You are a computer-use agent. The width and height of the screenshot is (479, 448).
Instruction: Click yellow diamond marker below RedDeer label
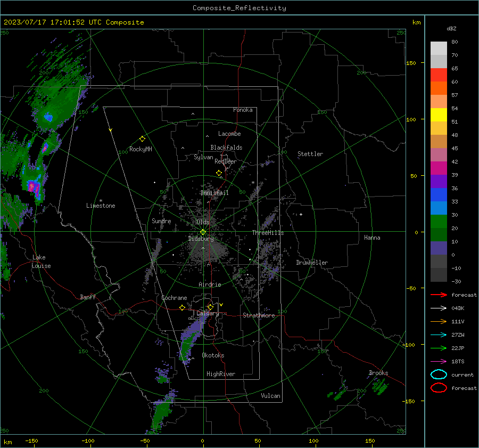[219, 173]
